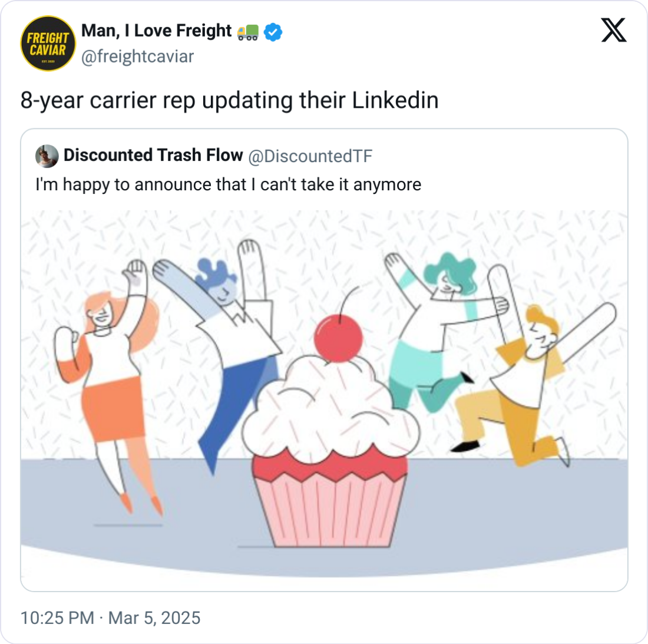Open the quoted "I'm happy to announce" text
The image size is (648, 644).
pyautogui.click(x=228, y=184)
